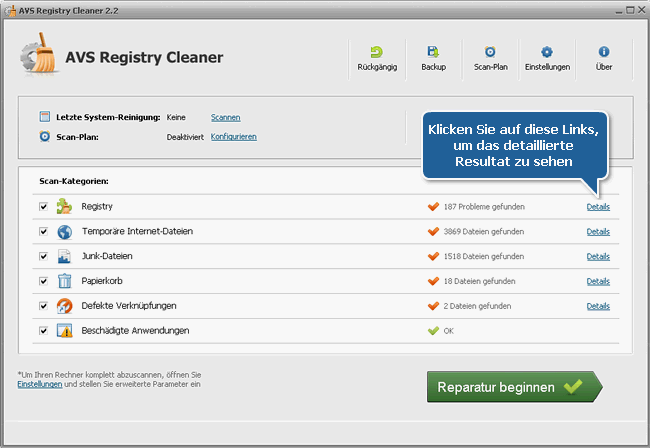Viewport: 650px width, 448px height.
Task: Click the Papierkorb trash icon
Action: 64,281
